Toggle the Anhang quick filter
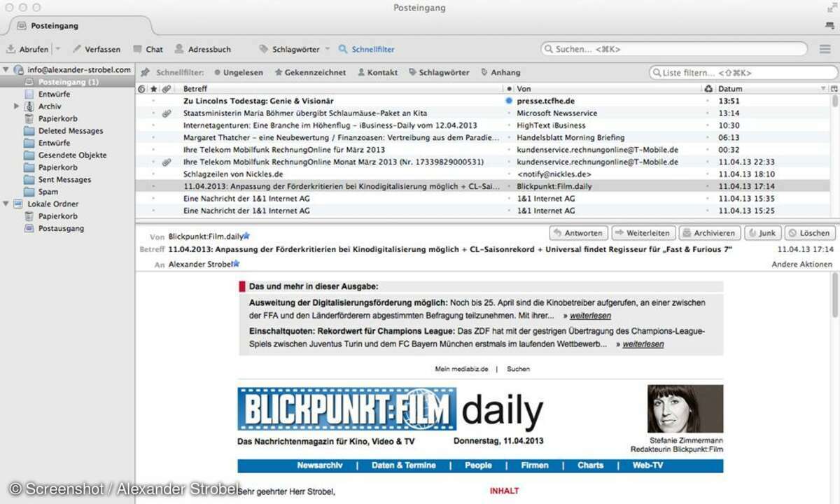Viewport: 840px width, 504px height. (x=500, y=72)
